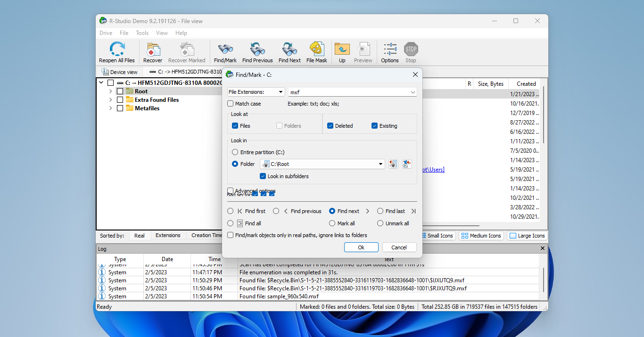
Task: Open the Help menu
Action: 182,33
